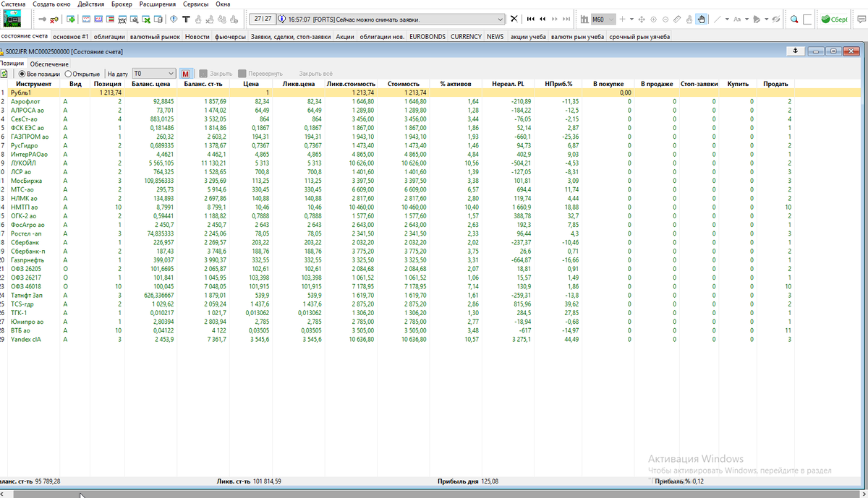Click the anchor pin icon in window title
Screen dimensions: 868x498
pos(794,51)
